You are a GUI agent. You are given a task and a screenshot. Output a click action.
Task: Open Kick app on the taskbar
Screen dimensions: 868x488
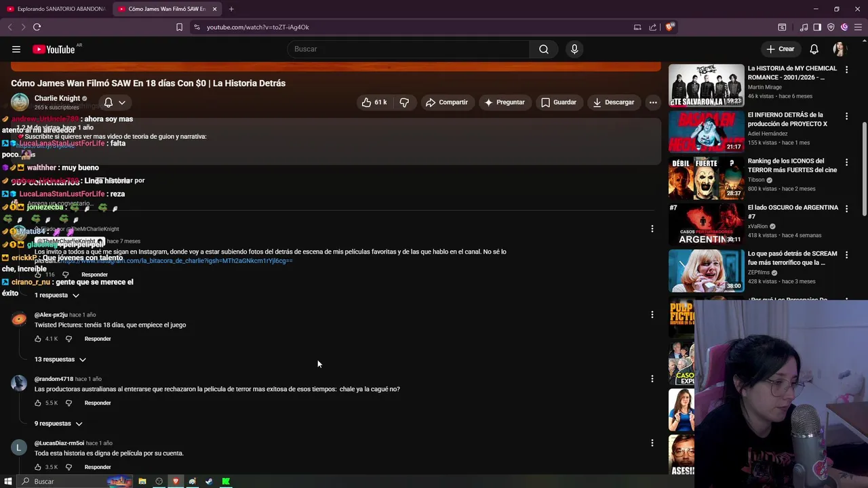(x=226, y=481)
